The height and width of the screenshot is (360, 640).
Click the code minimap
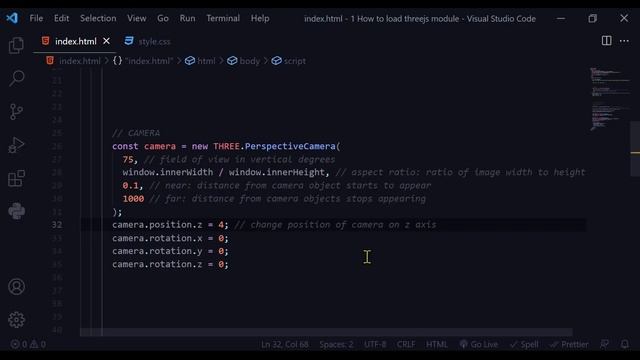pos(609,99)
